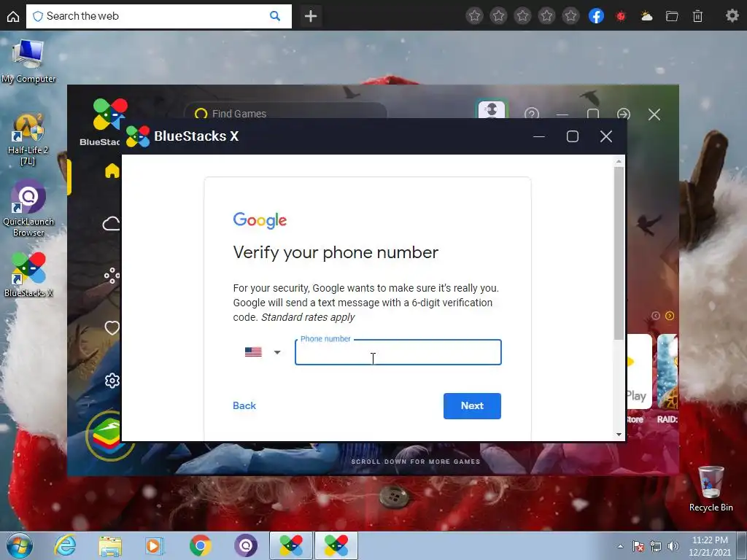This screenshot has height=560, width=747.
Task: Open QuickLaunch Browser desktop shortcut
Action: click(28, 209)
